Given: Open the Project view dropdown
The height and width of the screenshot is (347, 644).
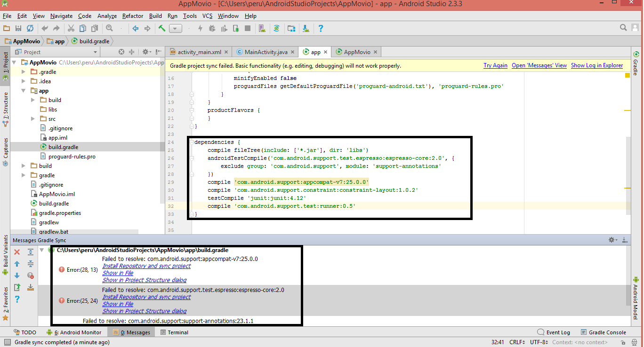Looking at the screenshot, I should 56,52.
